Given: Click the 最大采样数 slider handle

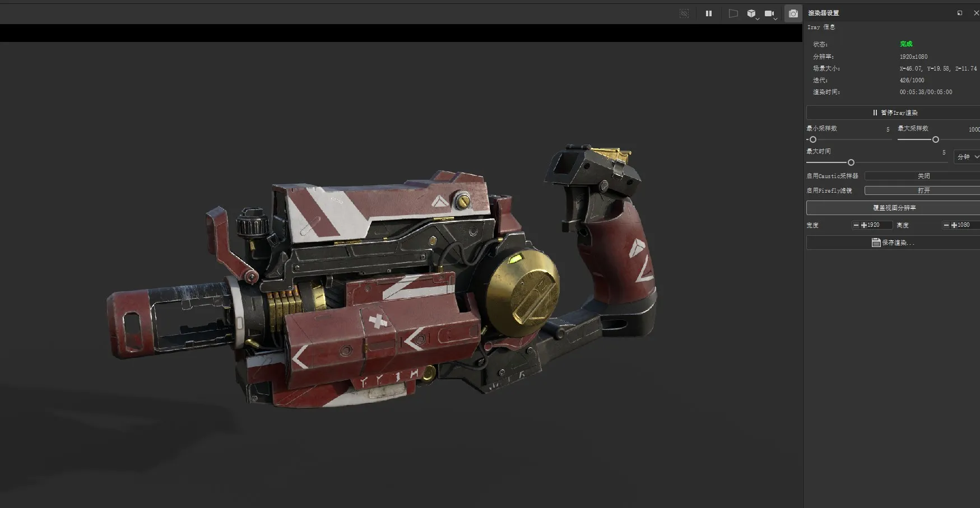Looking at the screenshot, I should [x=935, y=139].
